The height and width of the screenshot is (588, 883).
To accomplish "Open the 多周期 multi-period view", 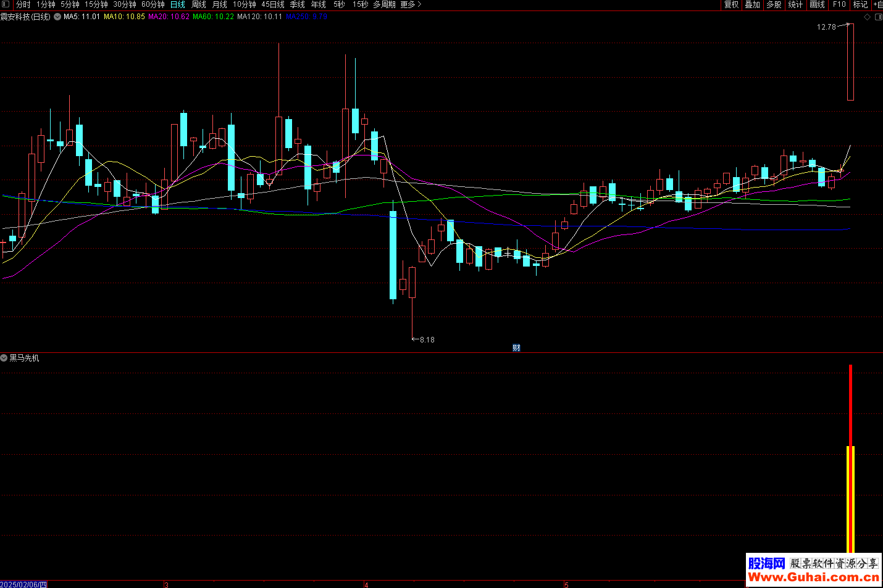I will (x=384, y=4).
